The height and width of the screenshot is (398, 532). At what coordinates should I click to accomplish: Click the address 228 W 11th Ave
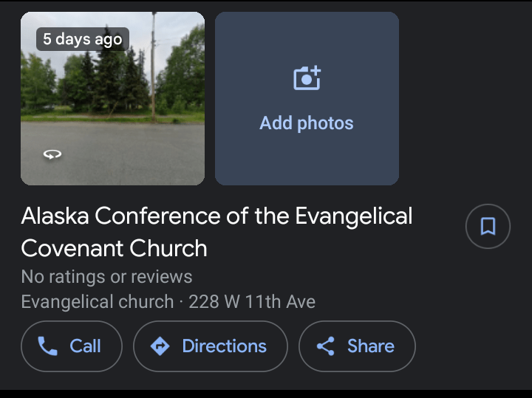(252, 302)
